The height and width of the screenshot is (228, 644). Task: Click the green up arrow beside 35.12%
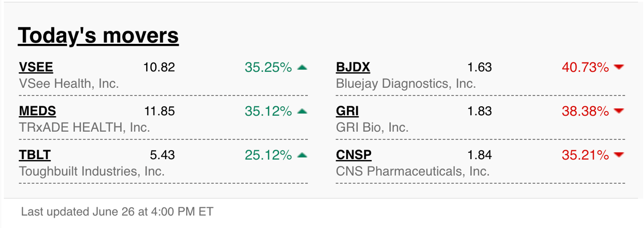(x=302, y=111)
